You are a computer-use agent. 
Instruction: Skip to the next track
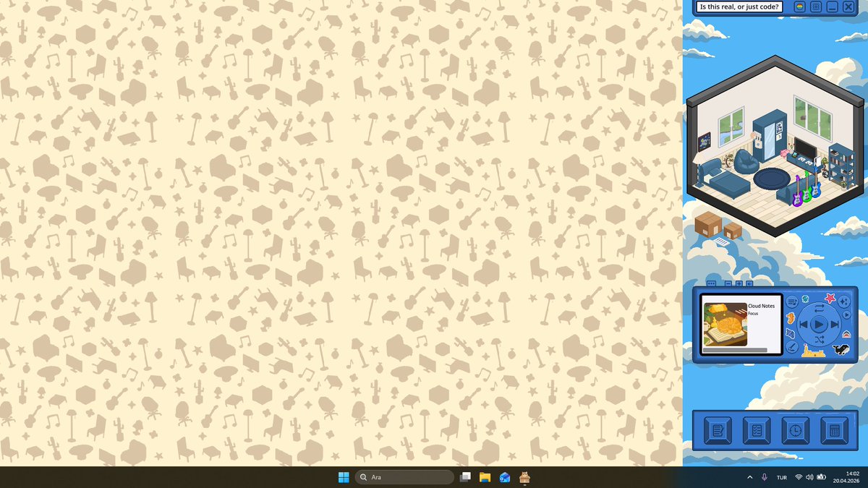tap(835, 325)
